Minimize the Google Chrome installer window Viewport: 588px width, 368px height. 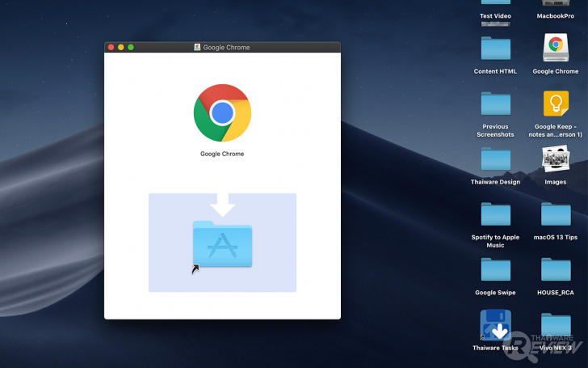point(121,47)
